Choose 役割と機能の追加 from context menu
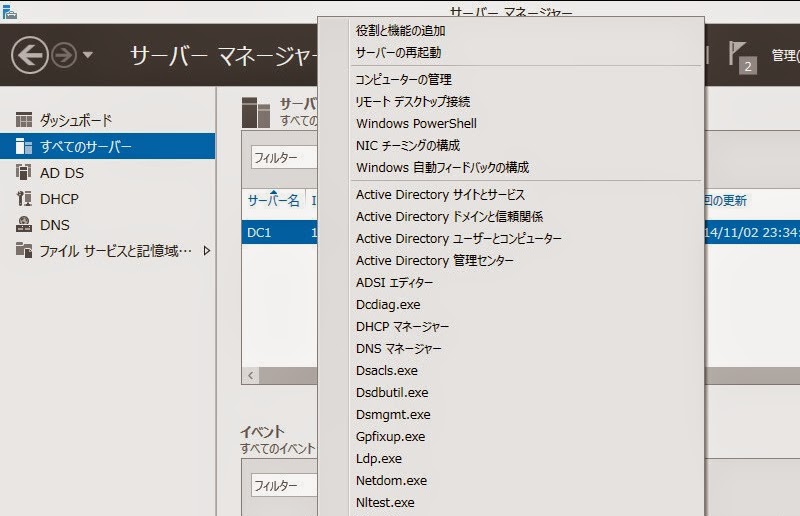The height and width of the screenshot is (516, 800). click(x=401, y=31)
